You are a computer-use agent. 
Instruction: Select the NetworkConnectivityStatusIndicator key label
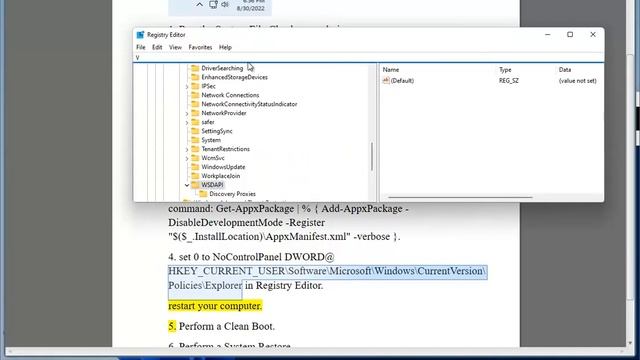point(249,104)
